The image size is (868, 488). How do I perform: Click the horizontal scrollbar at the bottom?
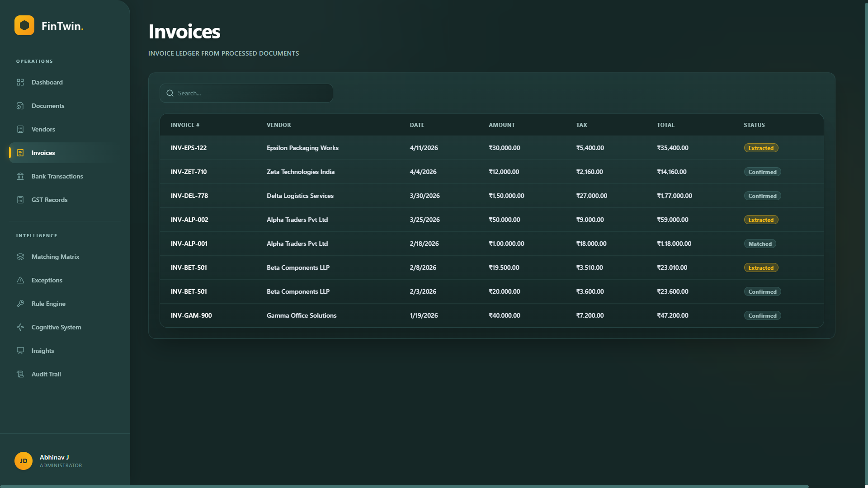click(404, 486)
